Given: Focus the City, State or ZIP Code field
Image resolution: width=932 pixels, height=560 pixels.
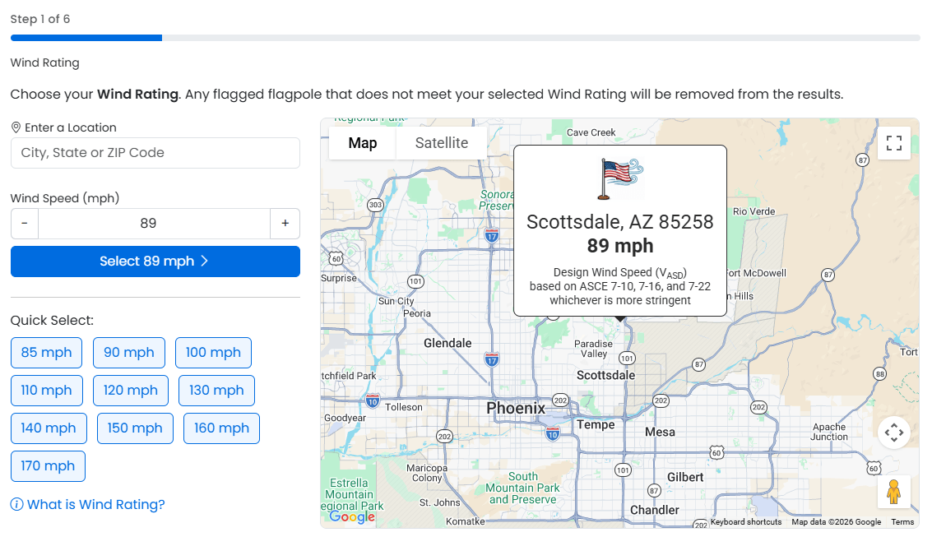Looking at the screenshot, I should click(155, 153).
